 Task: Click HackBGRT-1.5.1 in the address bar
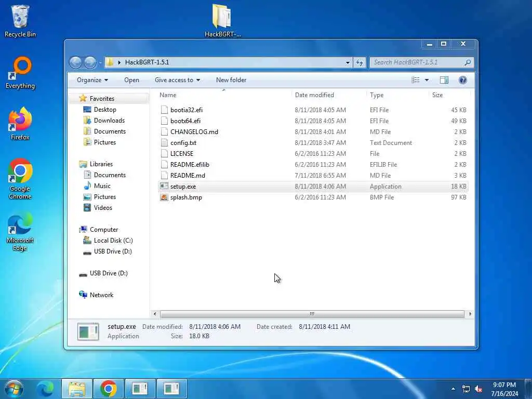147,62
